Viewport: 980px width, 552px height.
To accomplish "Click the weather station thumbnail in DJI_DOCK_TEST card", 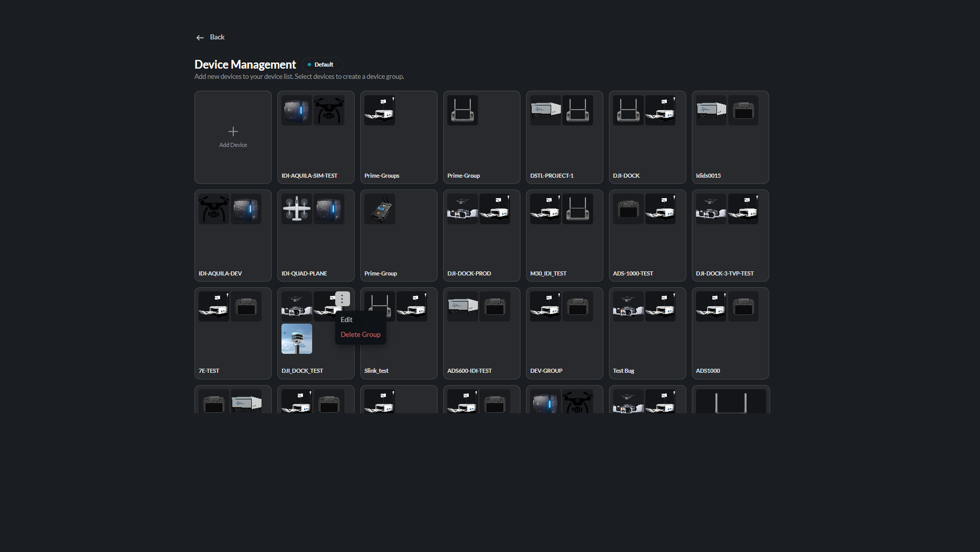I will (297, 338).
